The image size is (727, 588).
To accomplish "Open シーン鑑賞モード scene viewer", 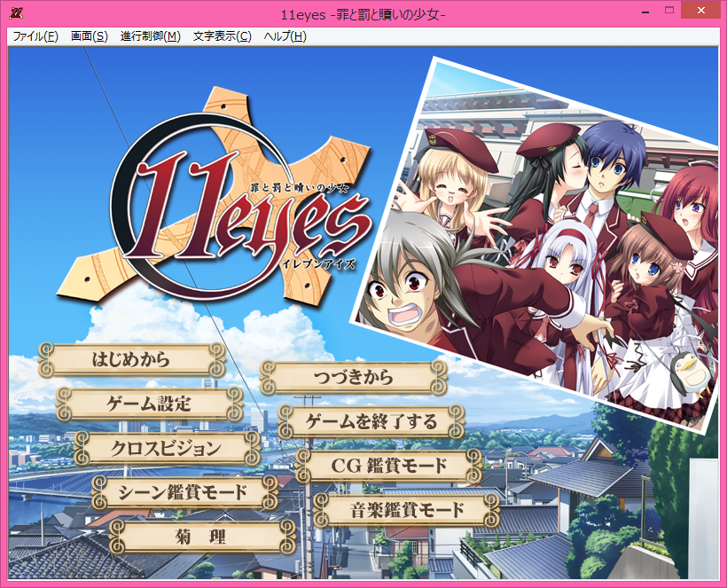I will pyautogui.click(x=184, y=492).
